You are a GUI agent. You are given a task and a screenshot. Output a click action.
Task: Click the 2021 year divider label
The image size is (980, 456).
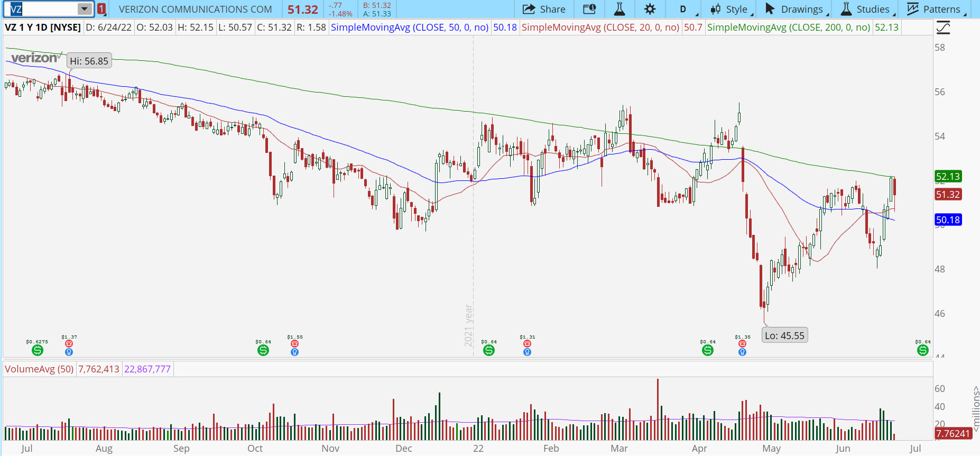(469, 325)
